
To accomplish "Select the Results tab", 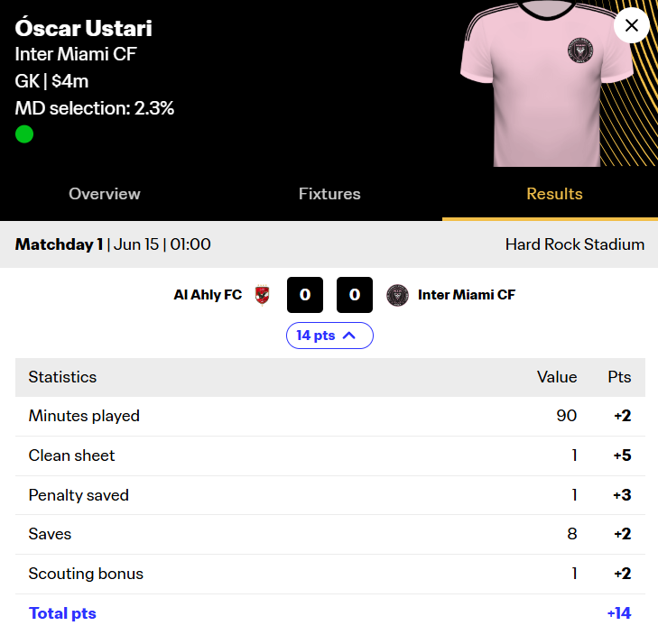I will click(x=554, y=194).
